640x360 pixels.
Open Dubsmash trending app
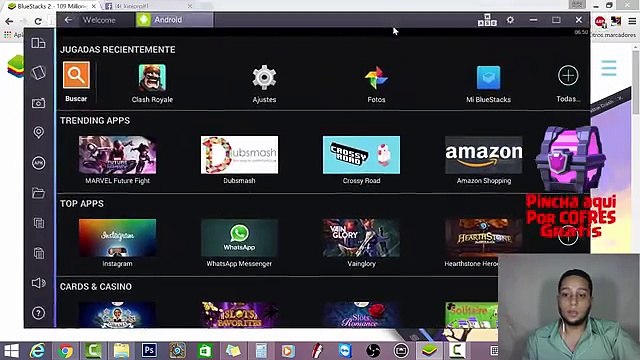click(239, 155)
